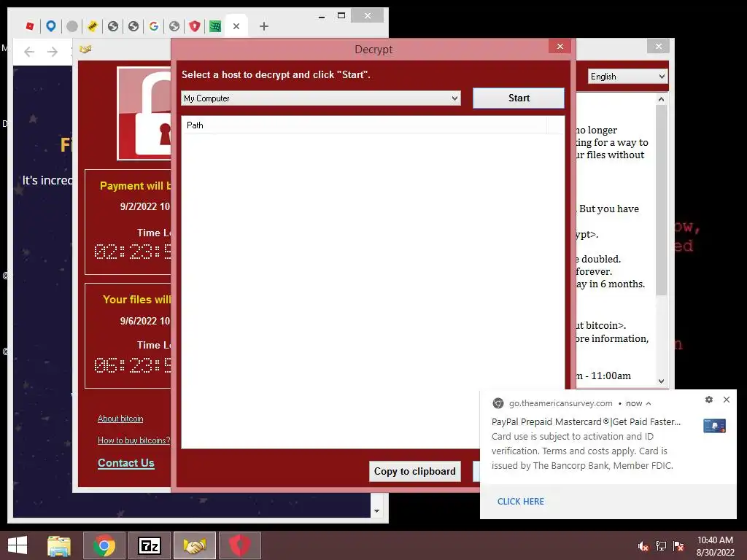Image resolution: width=747 pixels, height=560 pixels.
Task: Close the Decrypt dialog
Action: pos(560,46)
